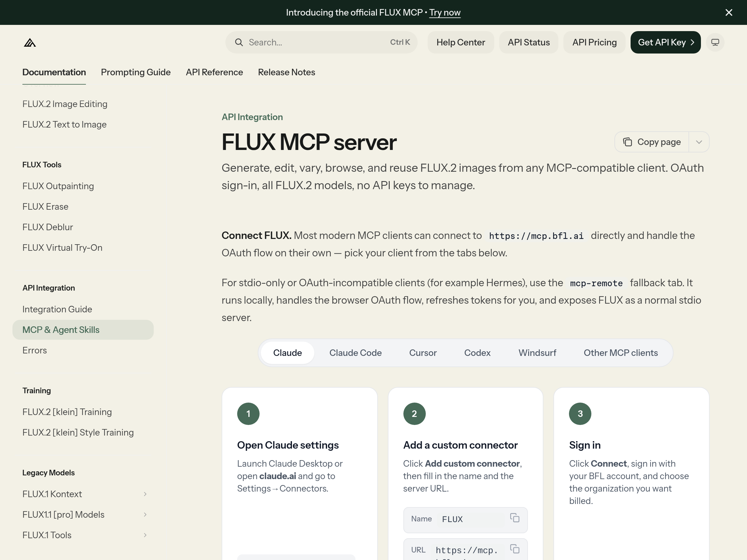Copy the FLUX name field value
This screenshot has width=747, height=560.
pyautogui.click(x=515, y=518)
